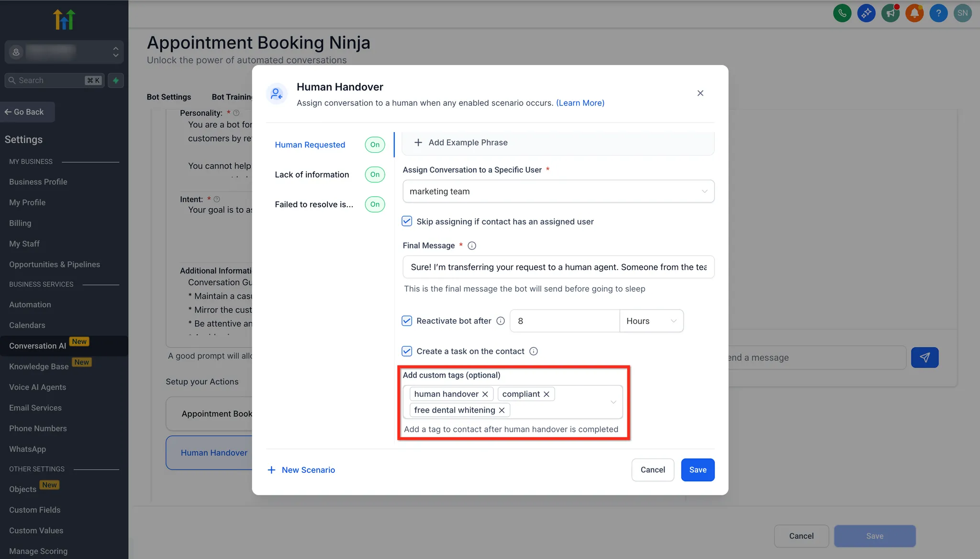Click the blue help question mark icon
The image size is (980, 559).
(x=938, y=13)
